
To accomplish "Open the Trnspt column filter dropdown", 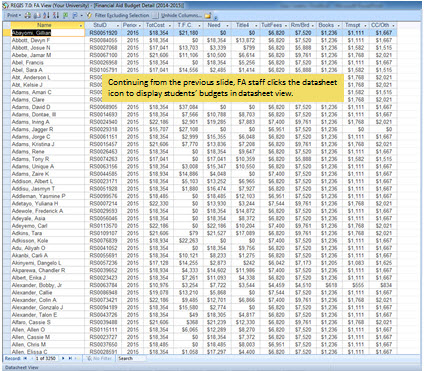I will coord(365,26).
